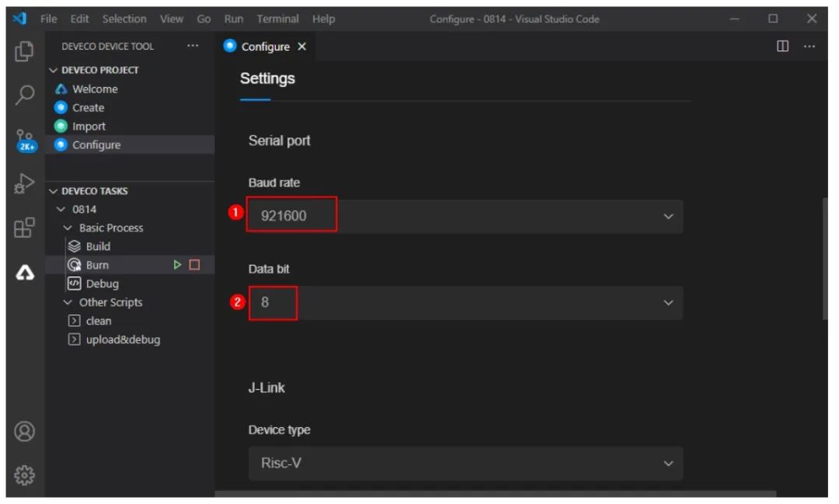Select the Debug task text
Viewport: 839px width, 504px height.
coord(103,283)
